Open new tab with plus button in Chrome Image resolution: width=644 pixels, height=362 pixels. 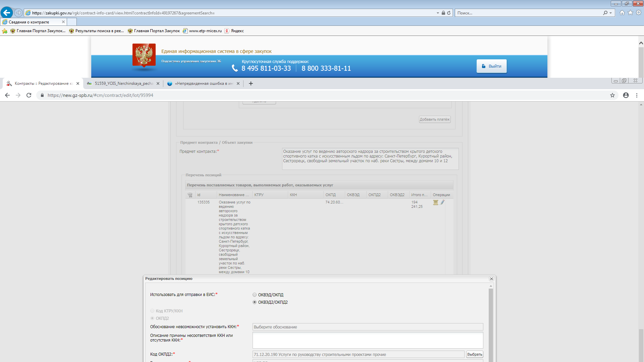pos(251,83)
